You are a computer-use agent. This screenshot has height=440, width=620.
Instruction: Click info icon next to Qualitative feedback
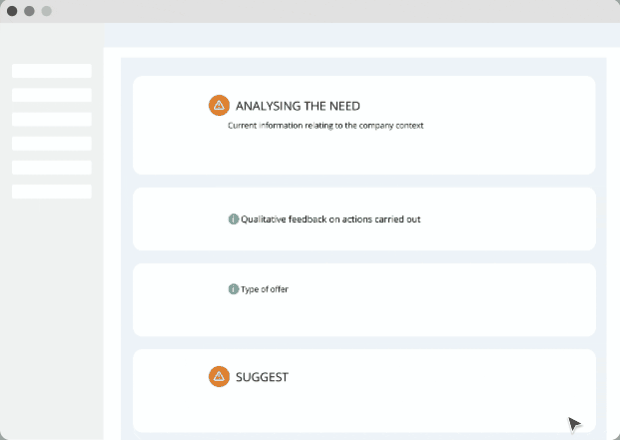(x=233, y=219)
